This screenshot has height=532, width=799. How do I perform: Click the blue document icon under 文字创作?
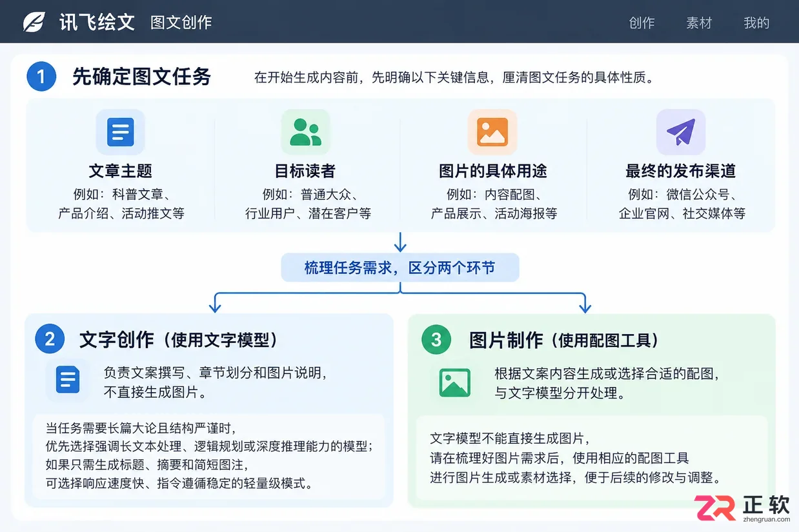pyautogui.click(x=68, y=380)
